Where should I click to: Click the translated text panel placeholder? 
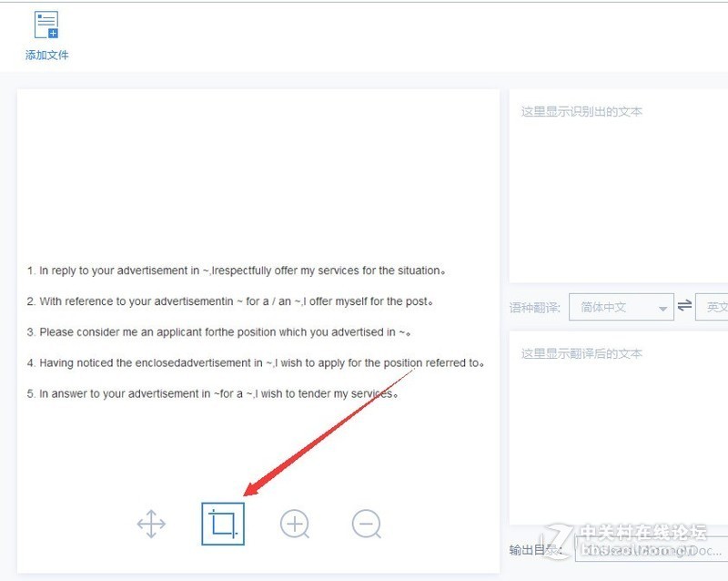tap(581, 353)
